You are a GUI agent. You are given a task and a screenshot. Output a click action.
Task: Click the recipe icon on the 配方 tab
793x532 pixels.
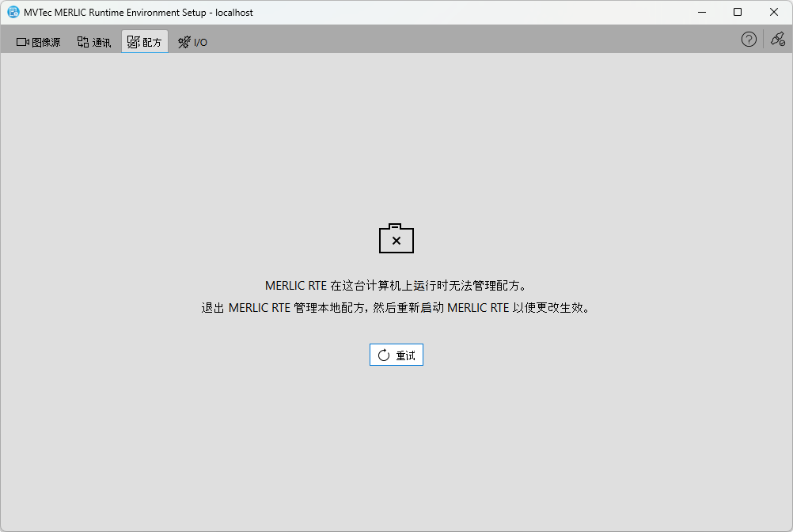pyautogui.click(x=132, y=41)
